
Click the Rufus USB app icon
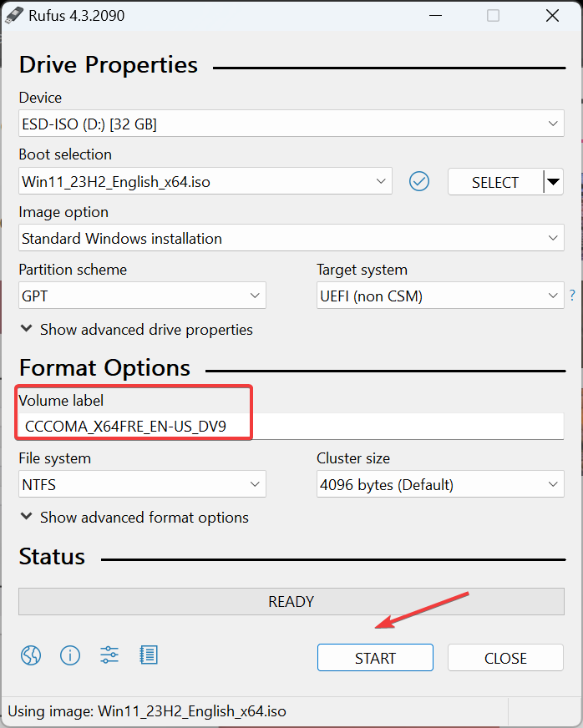pyautogui.click(x=13, y=15)
